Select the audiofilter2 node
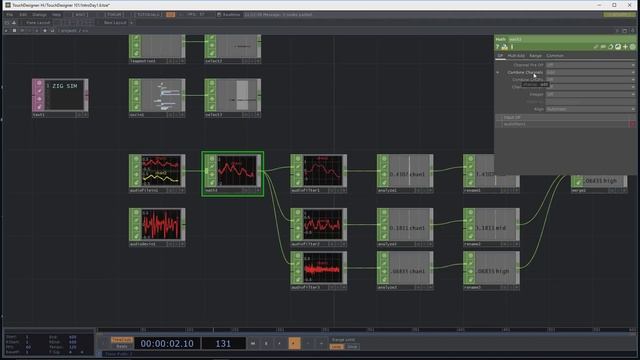The height and width of the screenshot is (360, 640). 318,227
